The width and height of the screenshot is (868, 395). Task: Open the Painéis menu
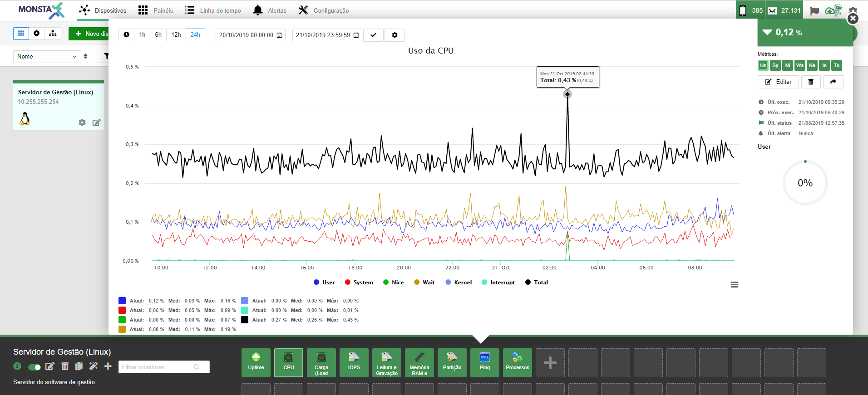point(156,10)
